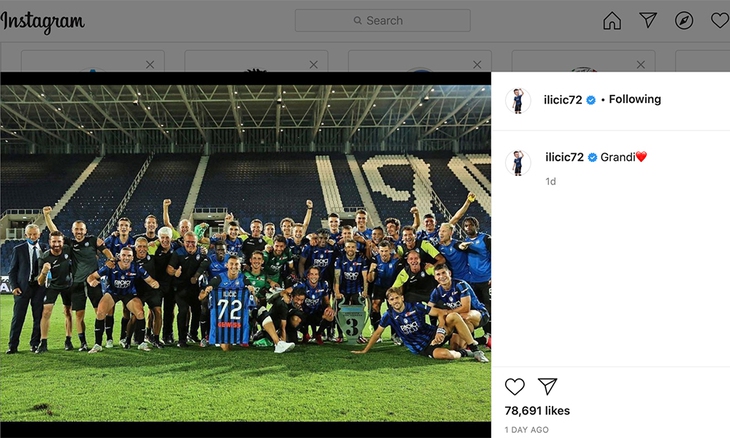Click the search magnifier icon
Screen dimensions: 730x438
tap(358, 20)
